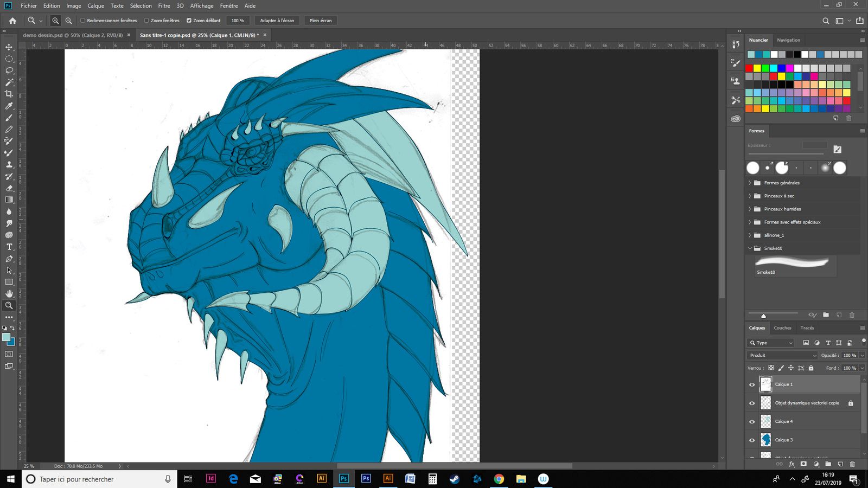Lock all layer attributes padlock
Screen dimensions: 868x488
811,368
